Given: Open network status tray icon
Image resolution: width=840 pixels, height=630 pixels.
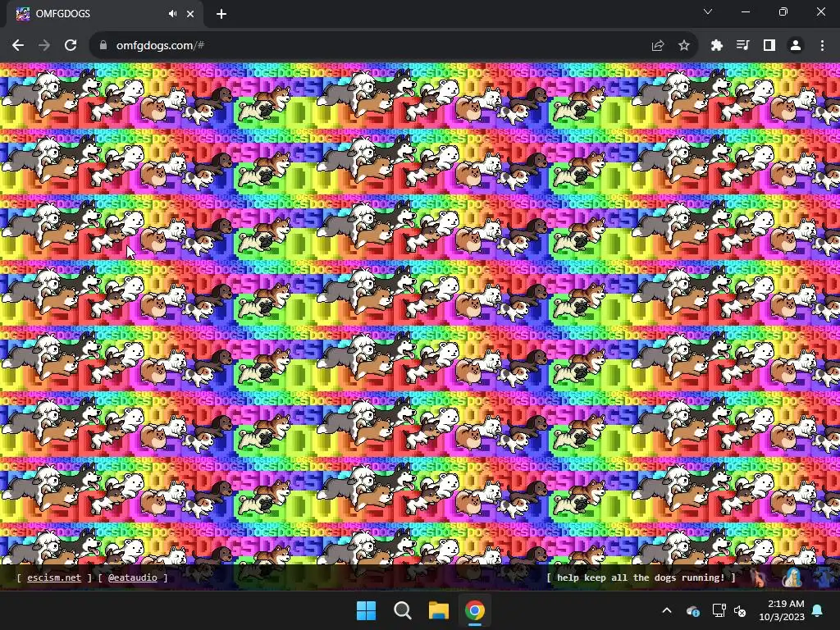Looking at the screenshot, I should (719, 610).
